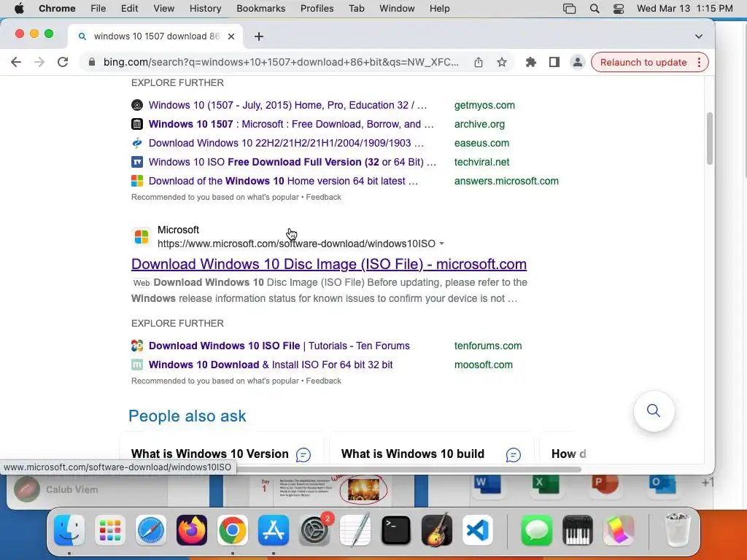Viewport: 747px width, 560px height.
Task: Click Feedback under the first Explore Further list
Action: click(323, 197)
